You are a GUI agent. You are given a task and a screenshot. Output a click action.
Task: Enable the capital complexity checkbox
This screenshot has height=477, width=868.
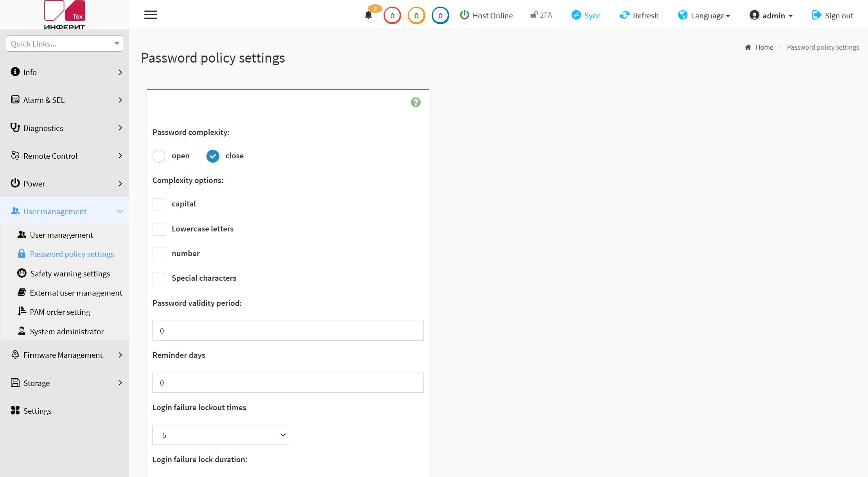[159, 204]
